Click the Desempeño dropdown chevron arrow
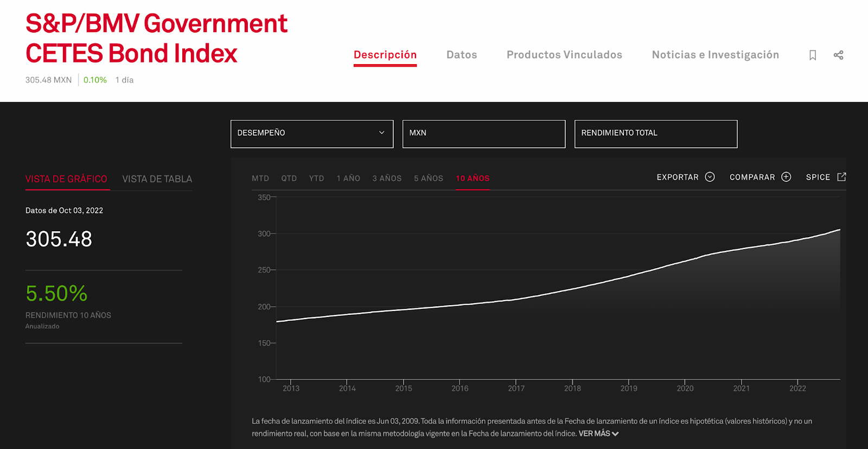The image size is (868, 449). tap(381, 132)
